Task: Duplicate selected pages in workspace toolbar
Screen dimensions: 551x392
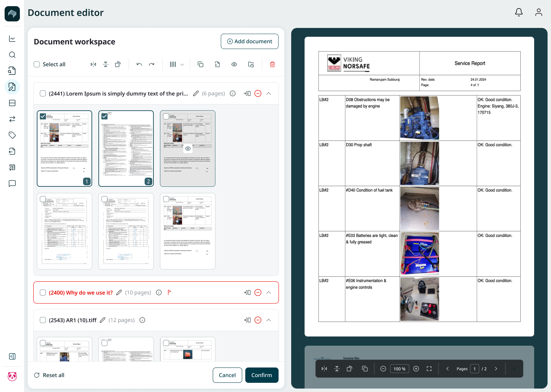Action: click(x=201, y=64)
